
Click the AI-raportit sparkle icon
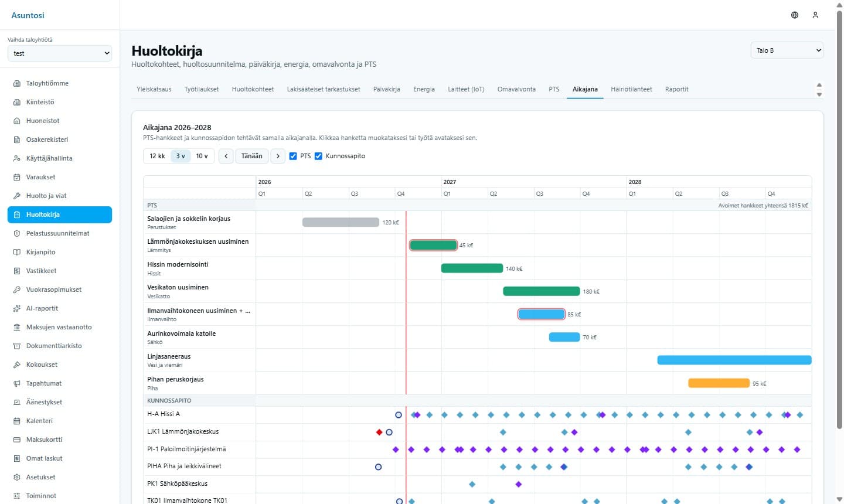click(x=17, y=308)
